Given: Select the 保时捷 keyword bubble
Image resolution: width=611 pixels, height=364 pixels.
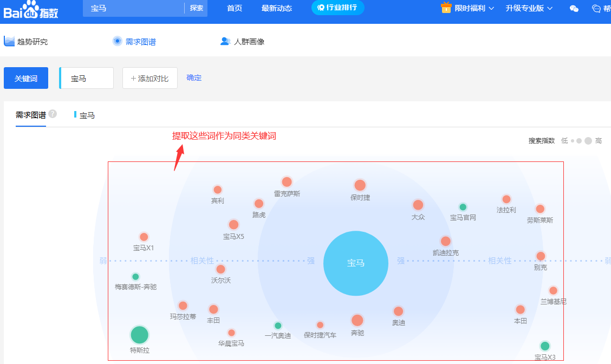Looking at the screenshot, I should click(360, 185).
